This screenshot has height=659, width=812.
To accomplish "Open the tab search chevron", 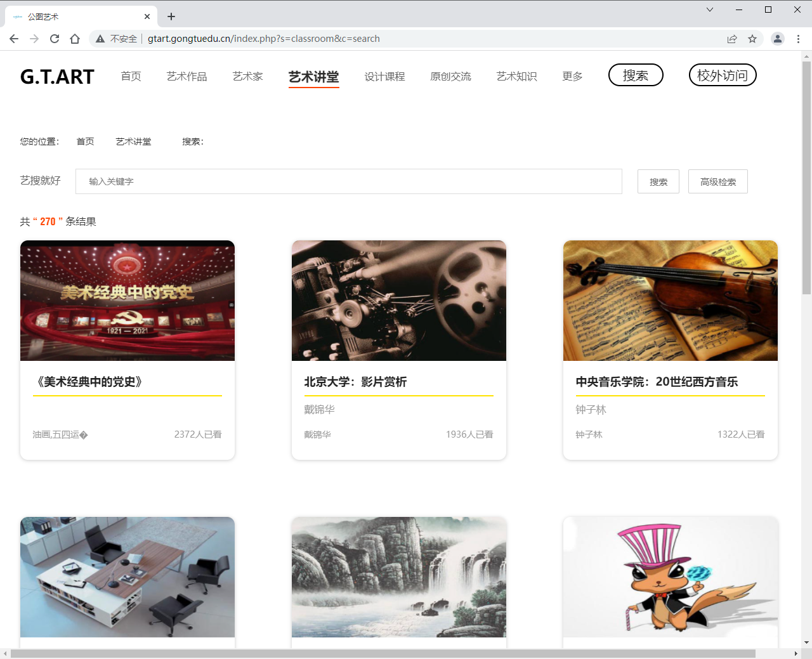I will click(x=710, y=10).
